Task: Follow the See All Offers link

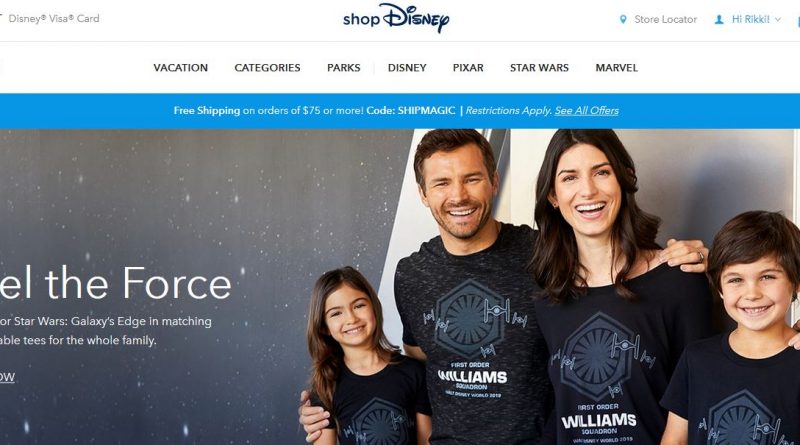Action: click(x=586, y=110)
